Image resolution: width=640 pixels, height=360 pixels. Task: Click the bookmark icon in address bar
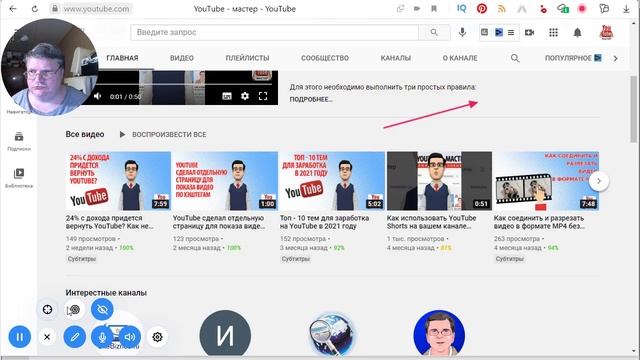tap(434, 9)
